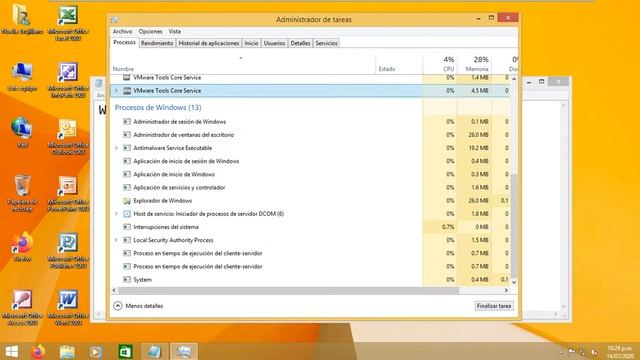Click Antimalware Service Executable process icon
This screenshot has width=640, height=360.
pos(127,148)
